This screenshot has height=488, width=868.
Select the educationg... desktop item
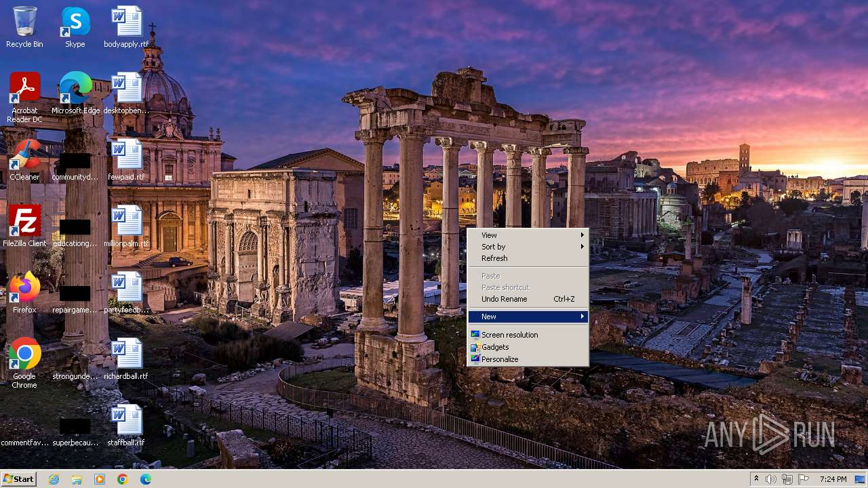point(75,233)
